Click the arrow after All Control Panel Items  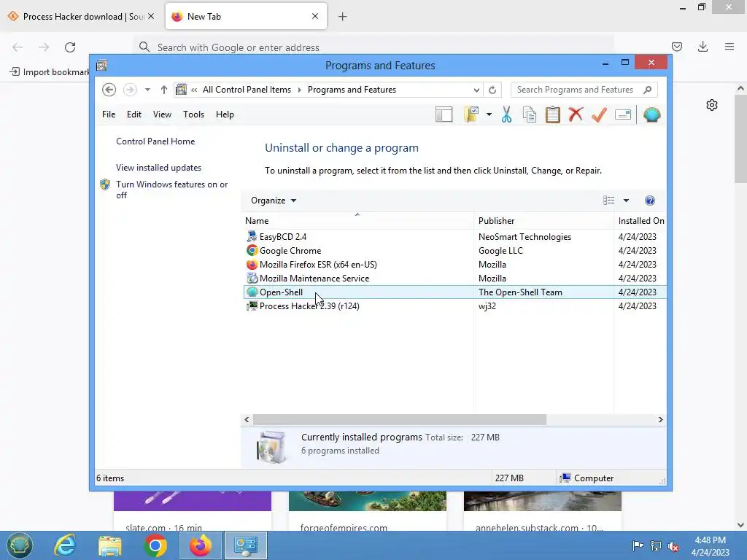pyautogui.click(x=300, y=90)
